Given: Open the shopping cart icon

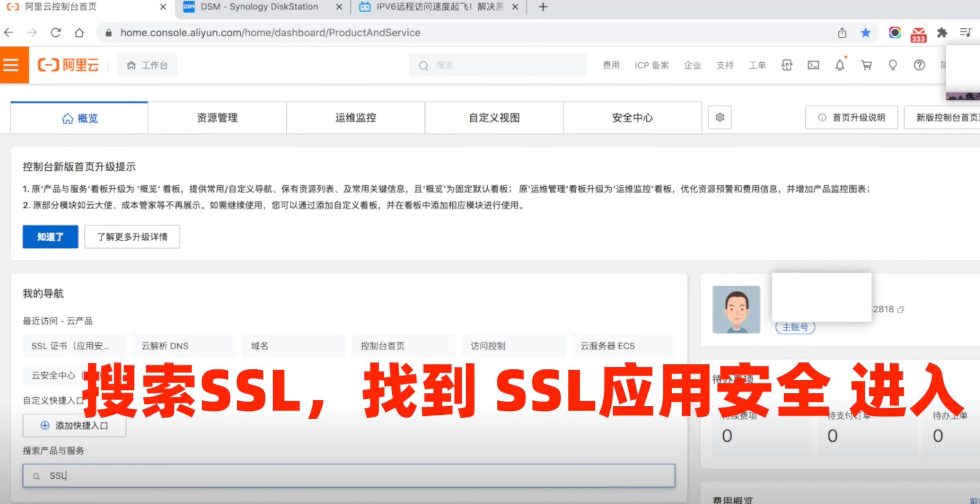Looking at the screenshot, I should tap(866, 65).
